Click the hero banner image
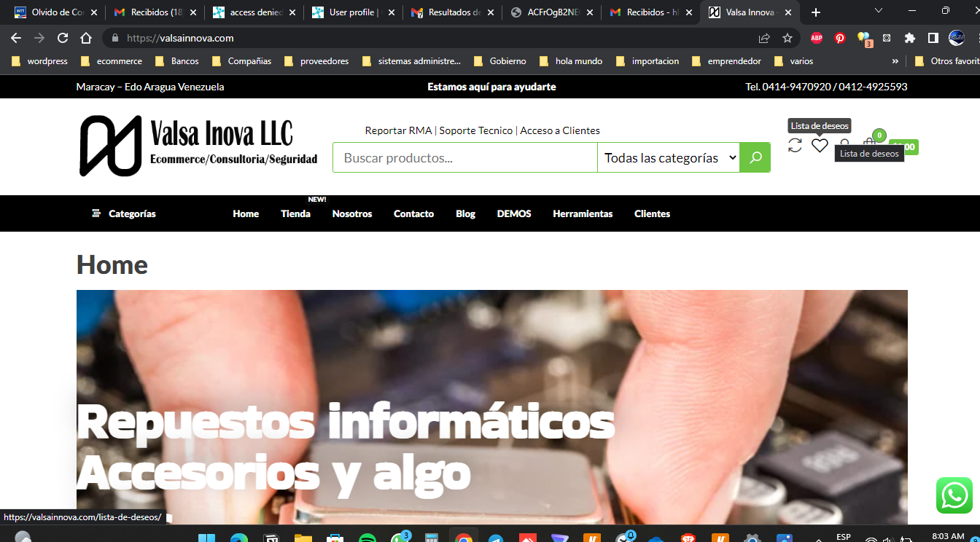Screen dimensions: 980x542 point(492,407)
